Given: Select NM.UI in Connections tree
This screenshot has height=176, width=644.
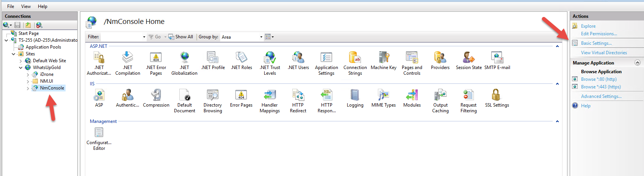Looking at the screenshot, I should 46,81.
